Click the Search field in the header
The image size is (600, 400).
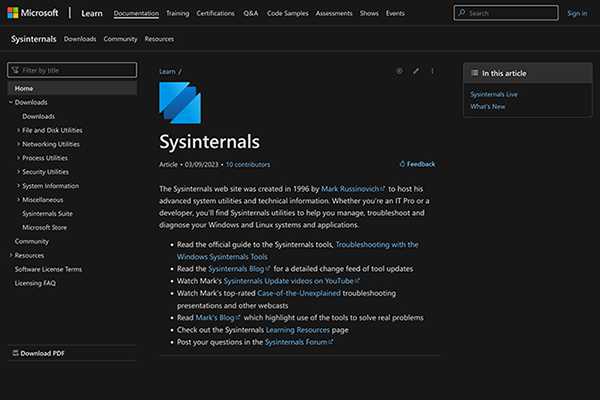click(x=506, y=13)
